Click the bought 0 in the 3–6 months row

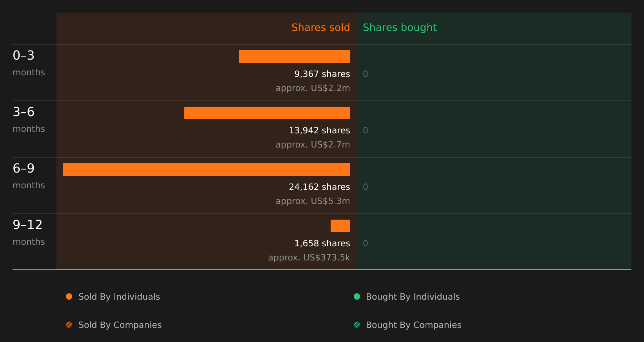[x=366, y=131]
